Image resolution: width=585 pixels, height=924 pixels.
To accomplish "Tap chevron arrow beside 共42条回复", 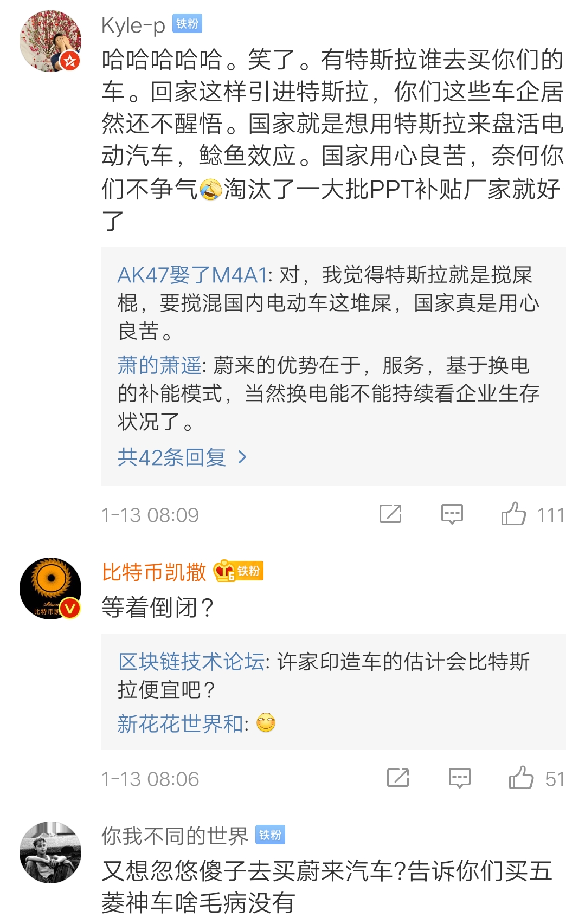I will 242,457.
